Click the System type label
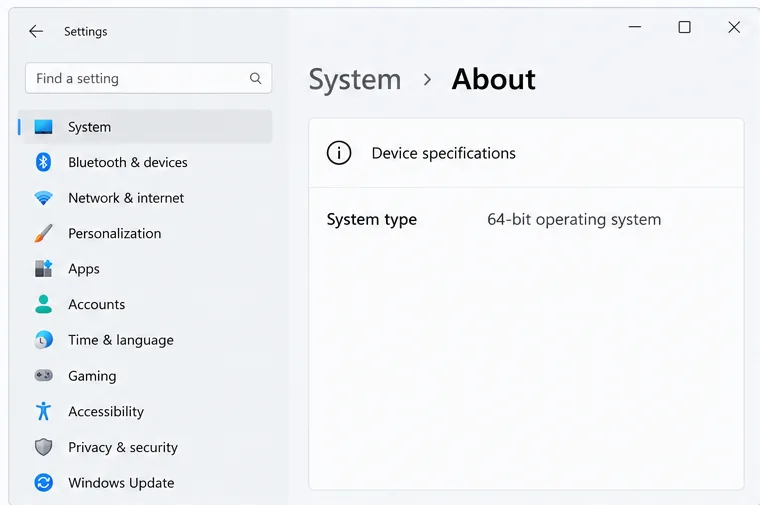 372,220
